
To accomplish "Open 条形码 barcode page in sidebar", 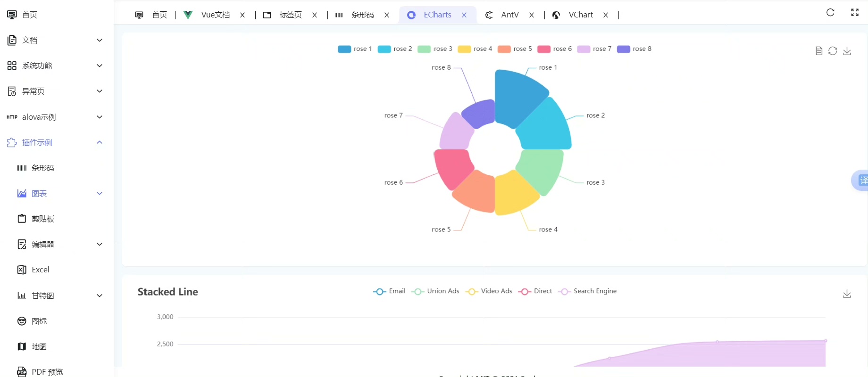I will pyautogui.click(x=42, y=168).
